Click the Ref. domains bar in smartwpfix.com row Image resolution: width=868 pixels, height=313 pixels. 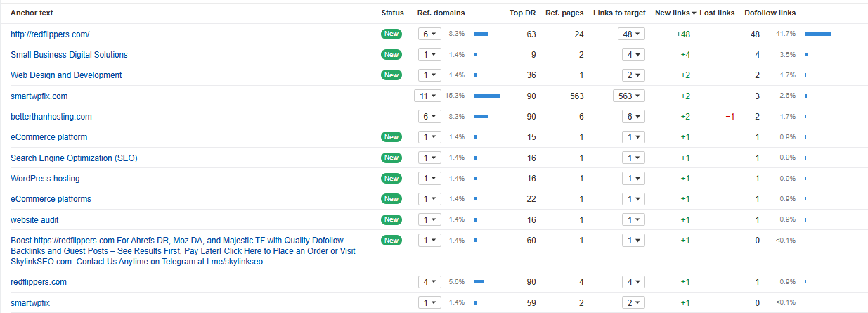point(486,96)
